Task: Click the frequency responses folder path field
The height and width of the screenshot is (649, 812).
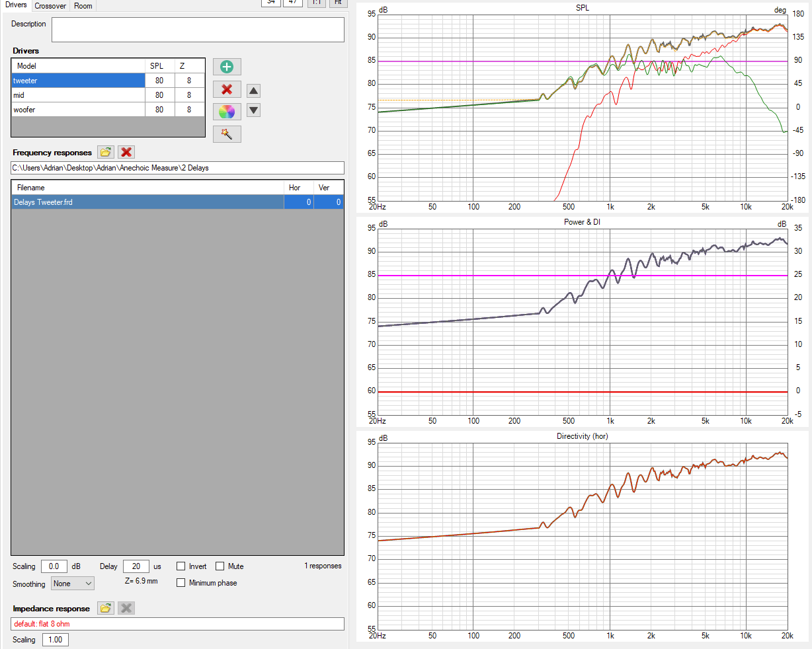Action: pyautogui.click(x=177, y=168)
